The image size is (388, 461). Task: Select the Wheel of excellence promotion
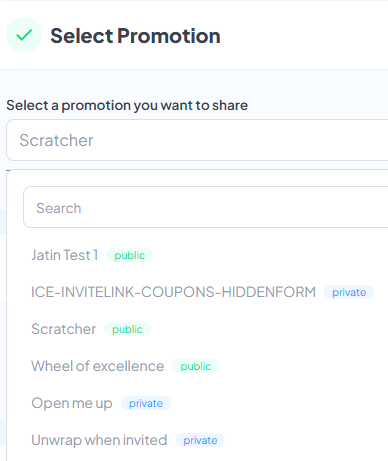click(x=98, y=366)
